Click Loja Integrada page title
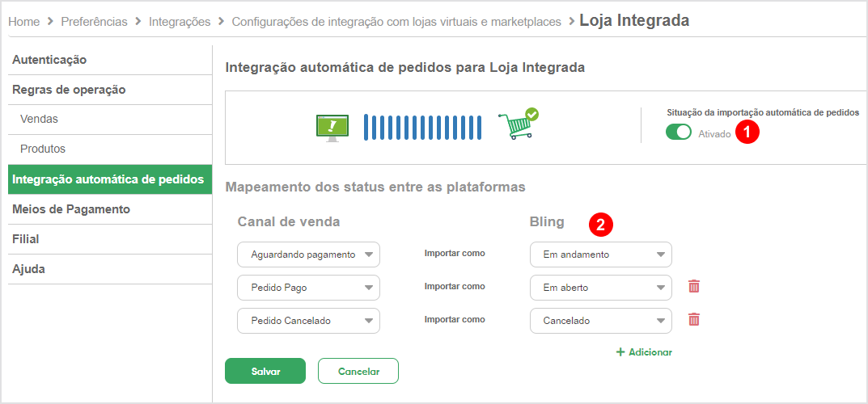Image resolution: width=868 pixels, height=404 pixels. click(x=634, y=21)
